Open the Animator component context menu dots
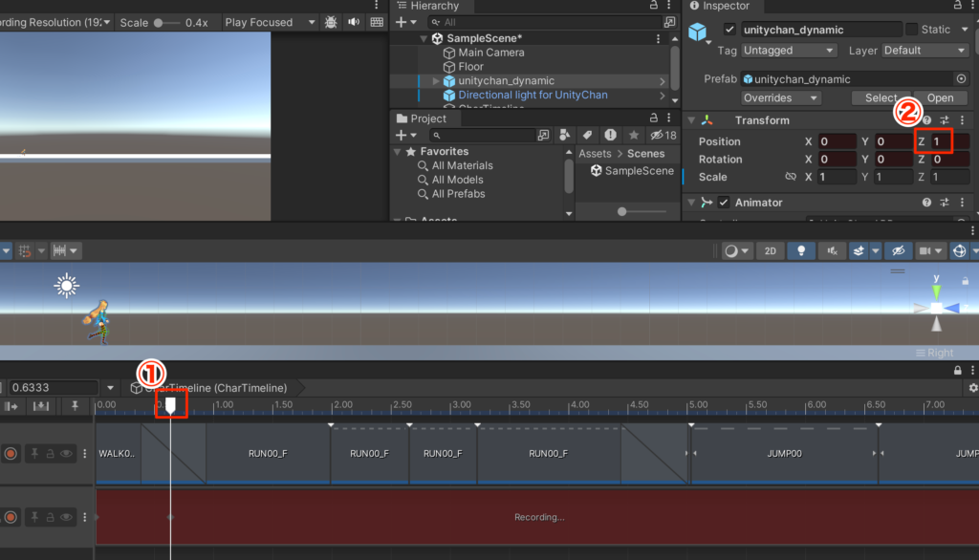 (962, 203)
